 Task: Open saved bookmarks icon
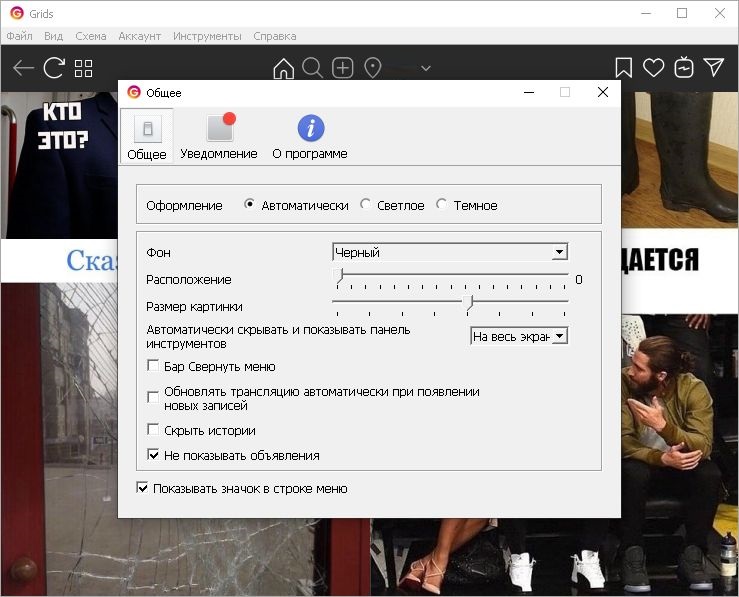pos(624,68)
